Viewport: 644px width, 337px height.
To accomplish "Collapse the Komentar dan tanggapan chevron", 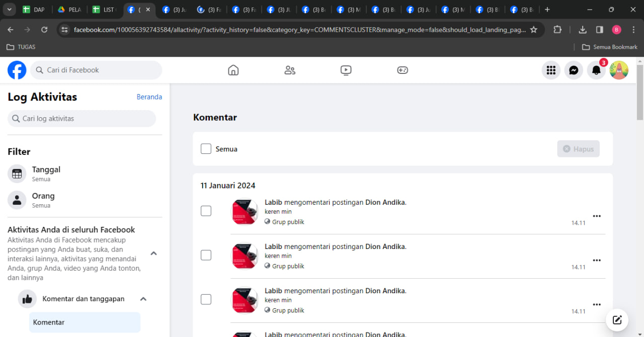I will (x=143, y=299).
